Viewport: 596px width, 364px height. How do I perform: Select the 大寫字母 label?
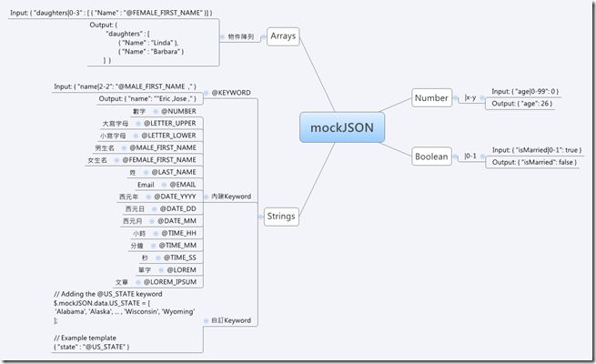116,124
